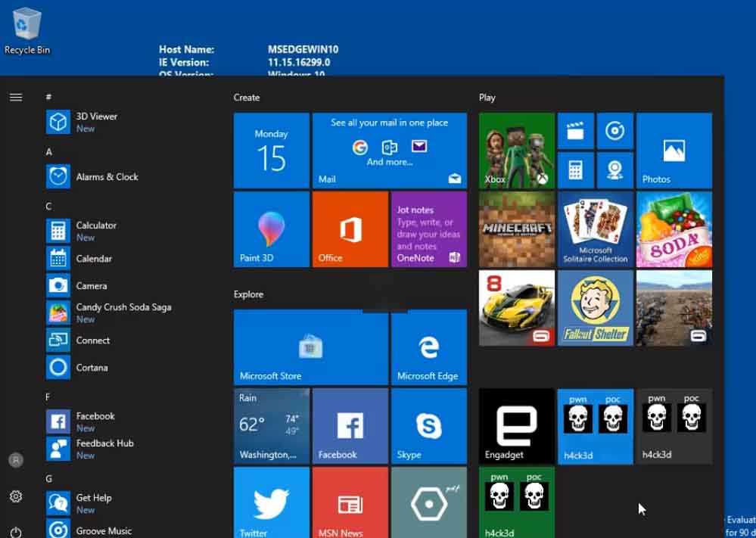Open the gray hexagon app tile
Screen dimensions: 756x538
[429, 502]
